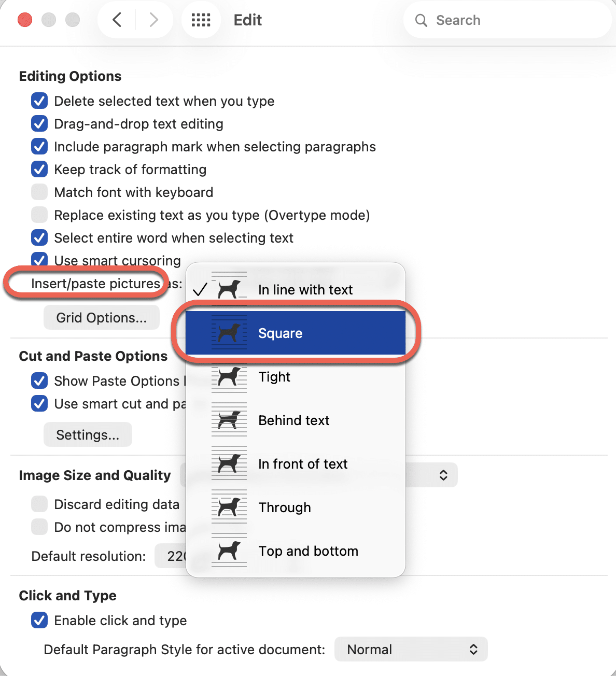
Task: Toggle Enable click and type checkbox
Action: [x=39, y=621]
